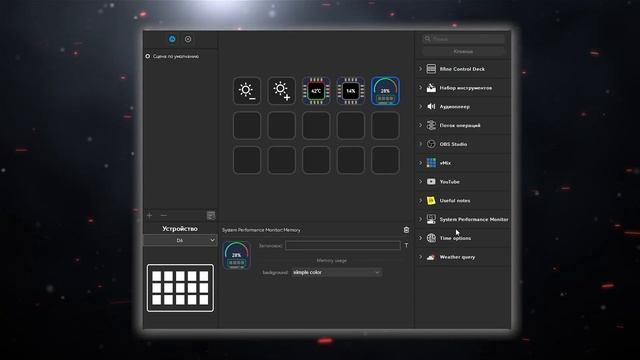Click the Rline Control Deck label
The height and width of the screenshot is (360, 640).
tap(462, 69)
